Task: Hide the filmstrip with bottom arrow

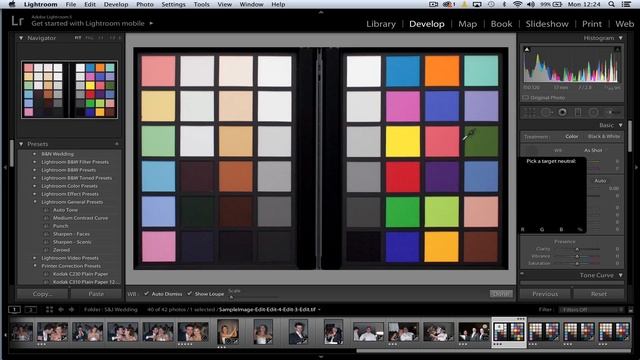Action: click(x=320, y=356)
